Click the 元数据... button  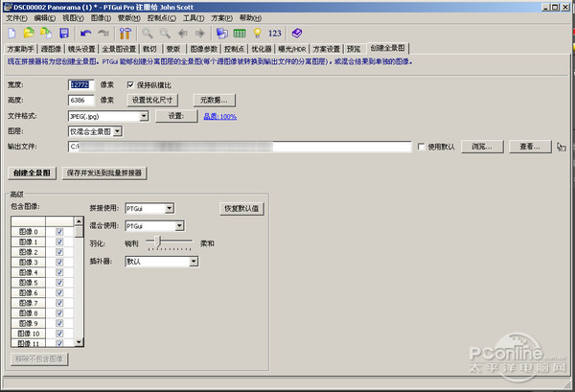(x=214, y=100)
